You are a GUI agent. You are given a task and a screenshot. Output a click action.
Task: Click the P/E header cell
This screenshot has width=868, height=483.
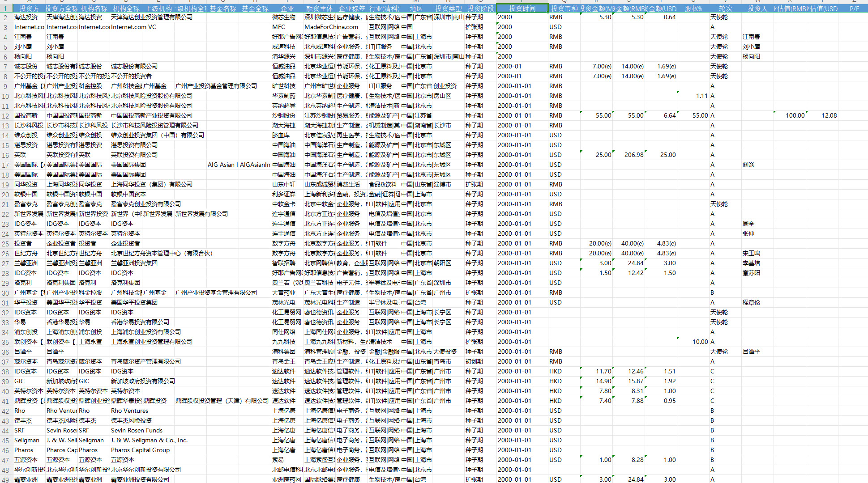pos(854,8)
